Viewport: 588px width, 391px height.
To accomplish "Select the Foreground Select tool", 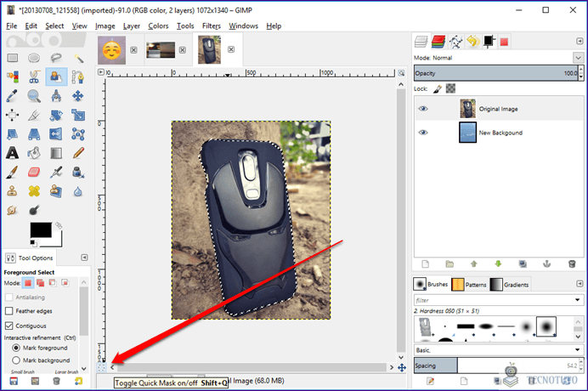I will [56, 76].
